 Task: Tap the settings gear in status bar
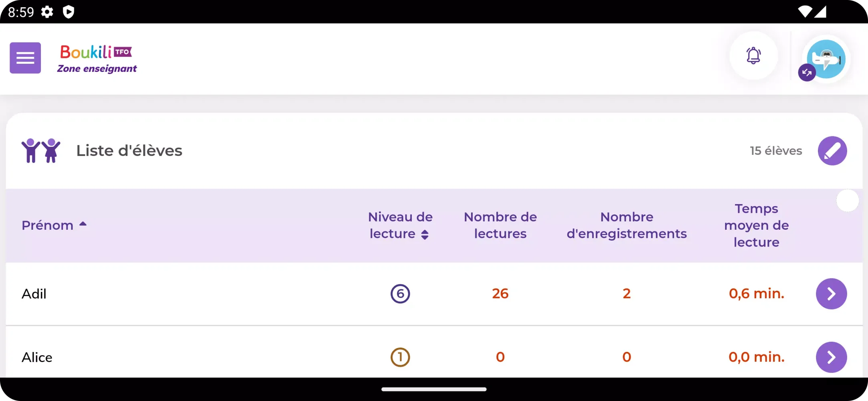[47, 12]
